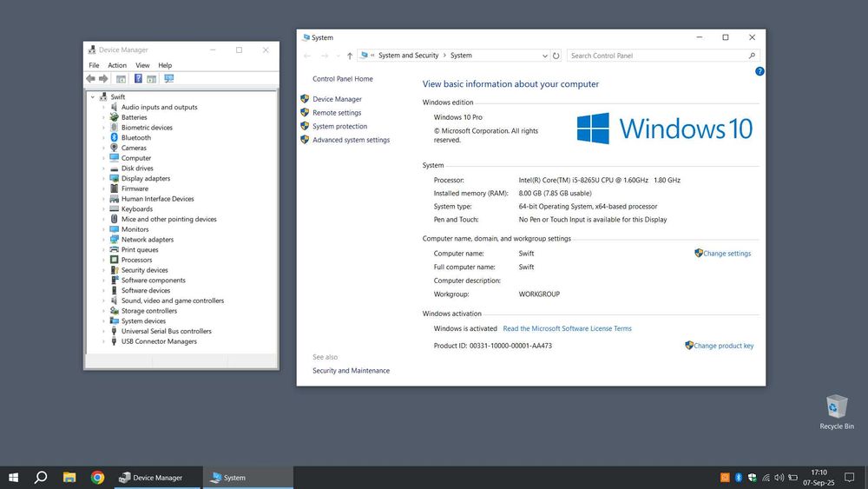The height and width of the screenshot is (489, 868).
Task: Select the Batteries category icon
Action: (x=114, y=117)
